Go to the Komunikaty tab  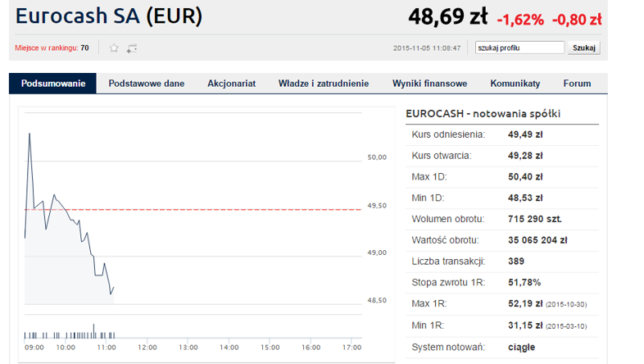(x=515, y=84)
